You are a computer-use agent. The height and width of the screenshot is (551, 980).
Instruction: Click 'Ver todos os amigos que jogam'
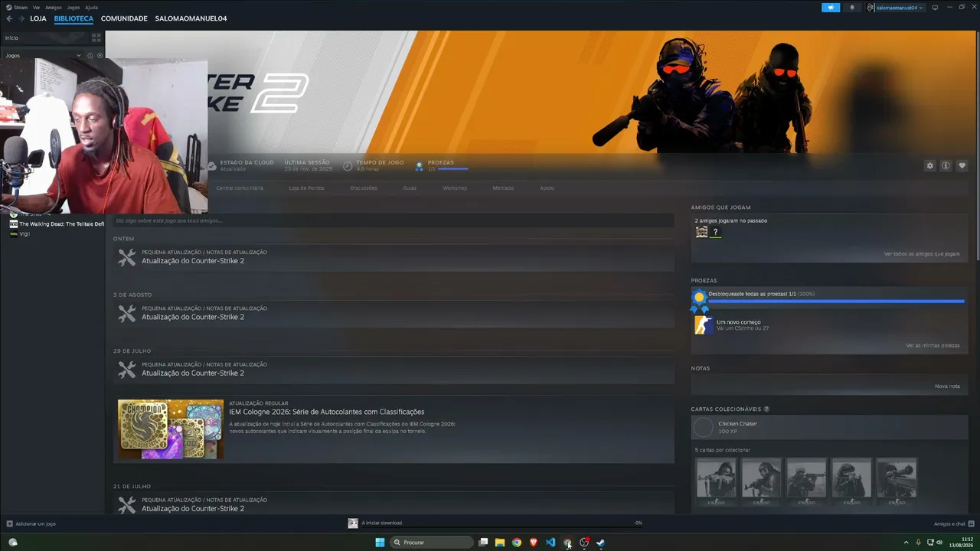click(x=922, y=254)
